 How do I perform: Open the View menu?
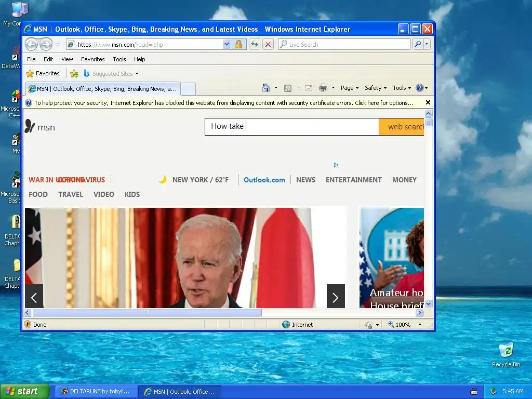(x=67, y=59)
